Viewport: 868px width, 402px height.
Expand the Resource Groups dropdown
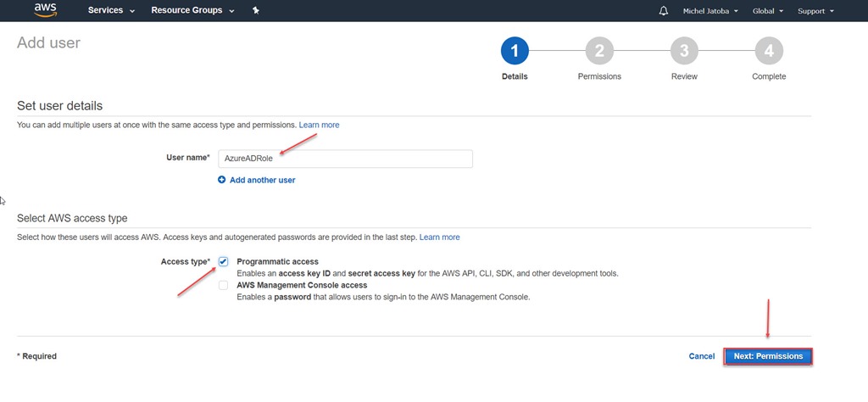click(x=192, y=10)
